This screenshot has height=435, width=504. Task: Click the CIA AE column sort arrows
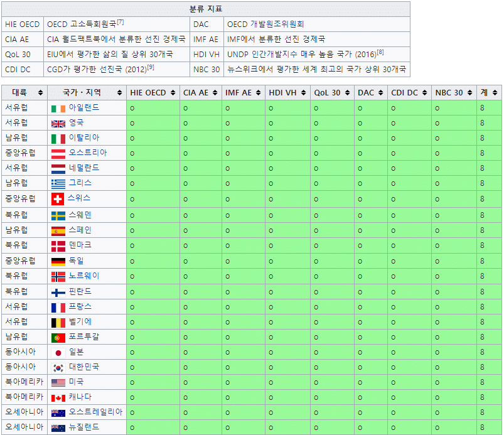[215, 93]
